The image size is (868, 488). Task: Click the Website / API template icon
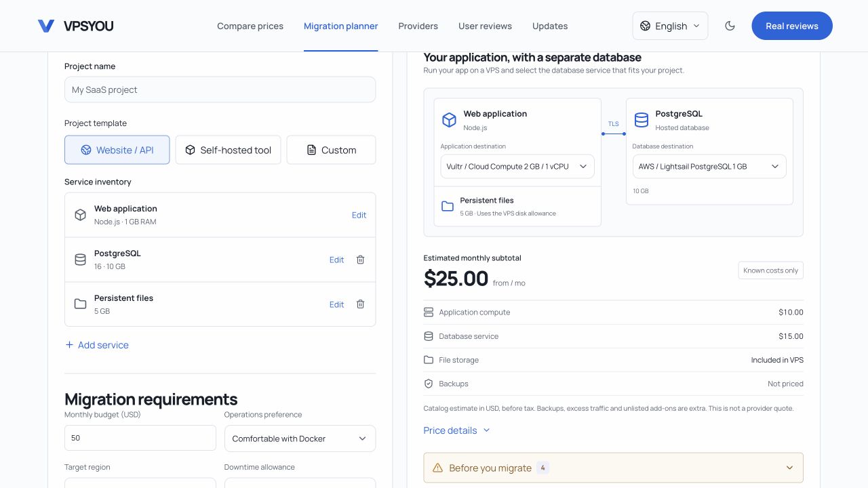[x=86, y=150]
